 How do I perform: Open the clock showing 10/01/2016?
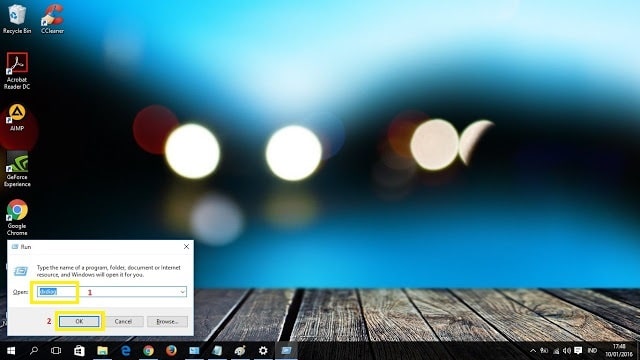pos(619,351)
